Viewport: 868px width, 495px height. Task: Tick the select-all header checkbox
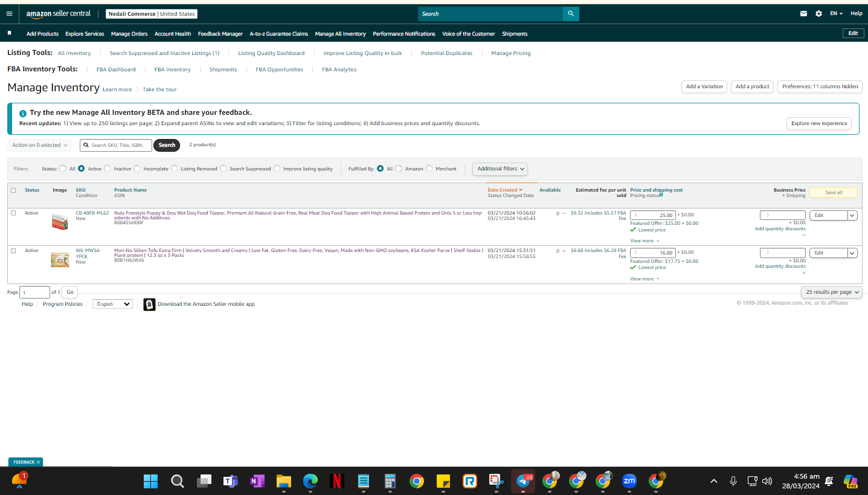coord(13,190)
